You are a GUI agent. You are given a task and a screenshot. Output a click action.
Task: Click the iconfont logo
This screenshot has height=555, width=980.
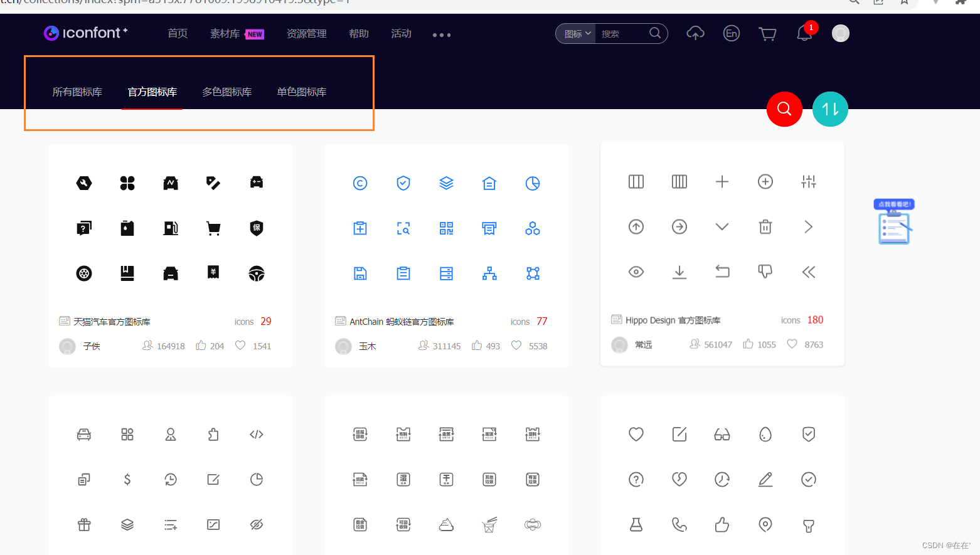(85, 33)
